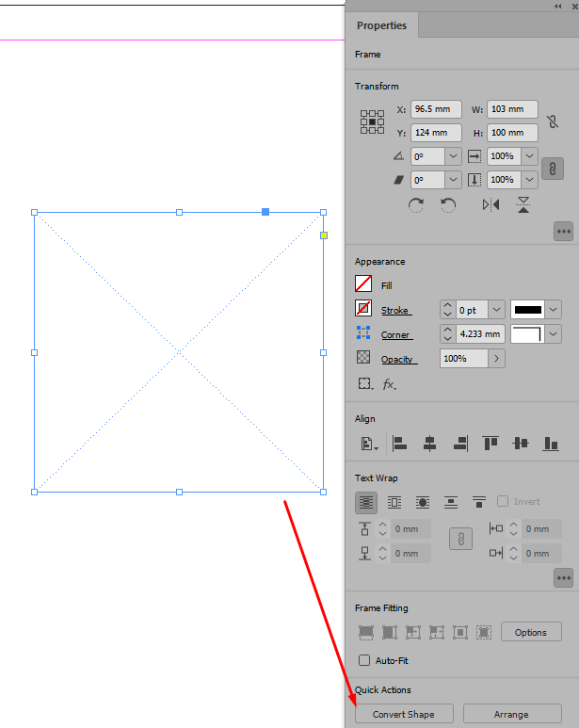Select Wrap around object shape
This screenshot has height=728, width=579.
[x=423, y=502]
